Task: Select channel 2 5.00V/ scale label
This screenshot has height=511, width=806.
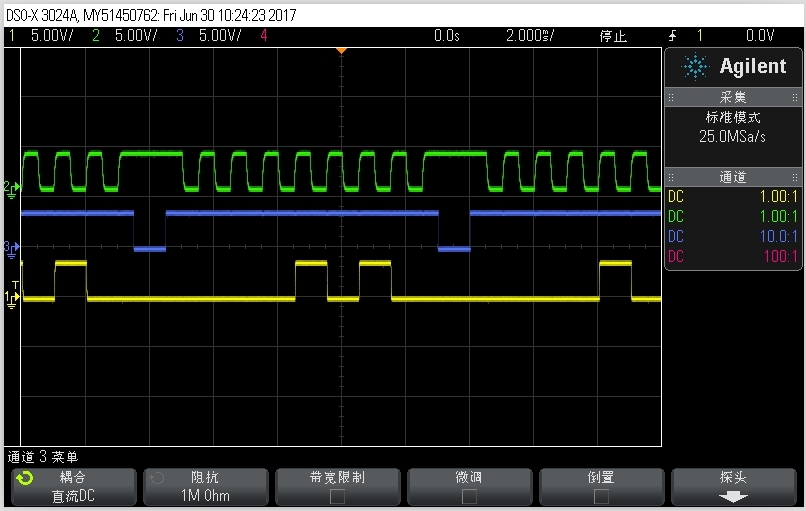Action: click(136, 35)
